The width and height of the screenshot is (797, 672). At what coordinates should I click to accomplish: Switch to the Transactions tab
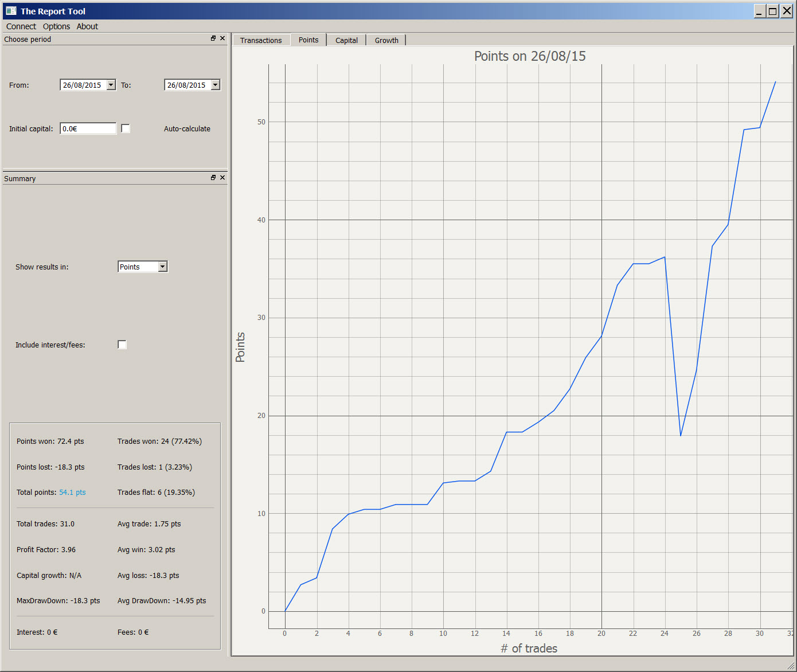(x=261, y=40)
